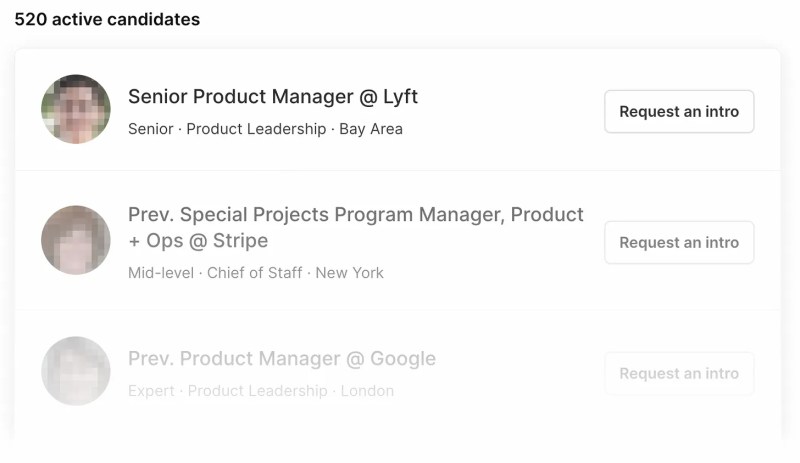Click the Stripe candidate's profile avatar
The height and width of the screenshot is (463, 800).
(x=76, y=240)
